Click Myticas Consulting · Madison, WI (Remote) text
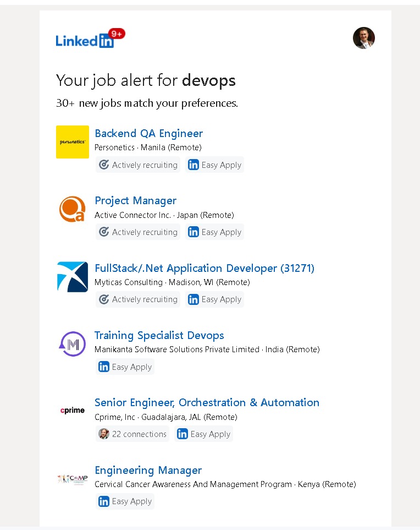The image size is (420, 530). pos(172,282)
